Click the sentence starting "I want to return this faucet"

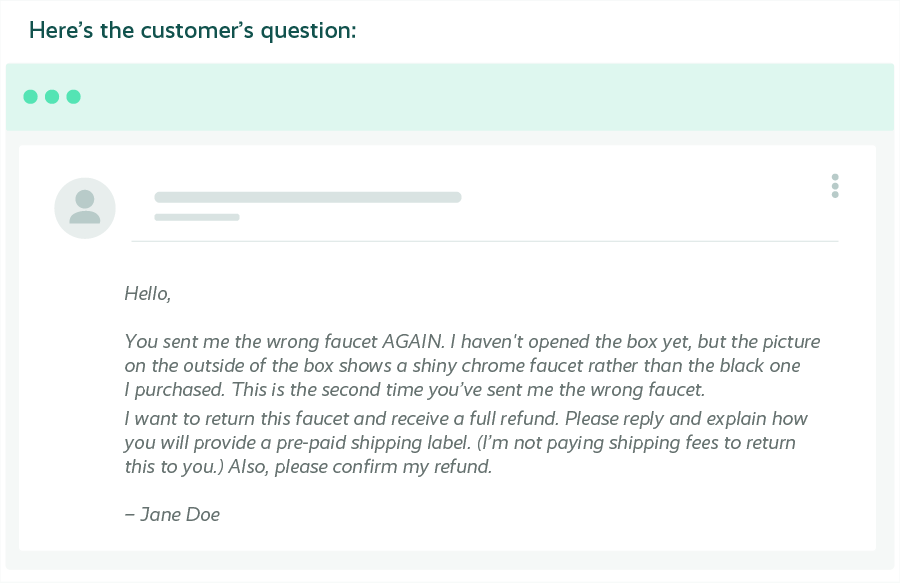click(341, 418)
